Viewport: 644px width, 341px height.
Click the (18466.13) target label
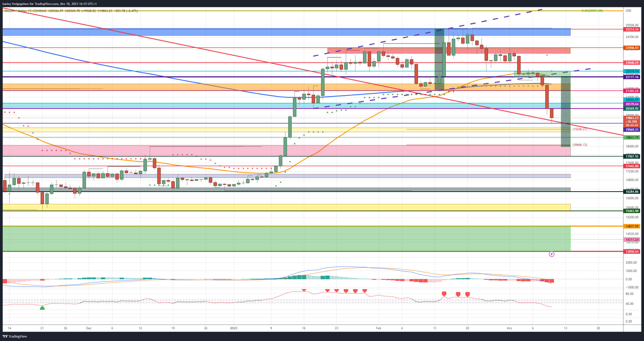[580, 145]
